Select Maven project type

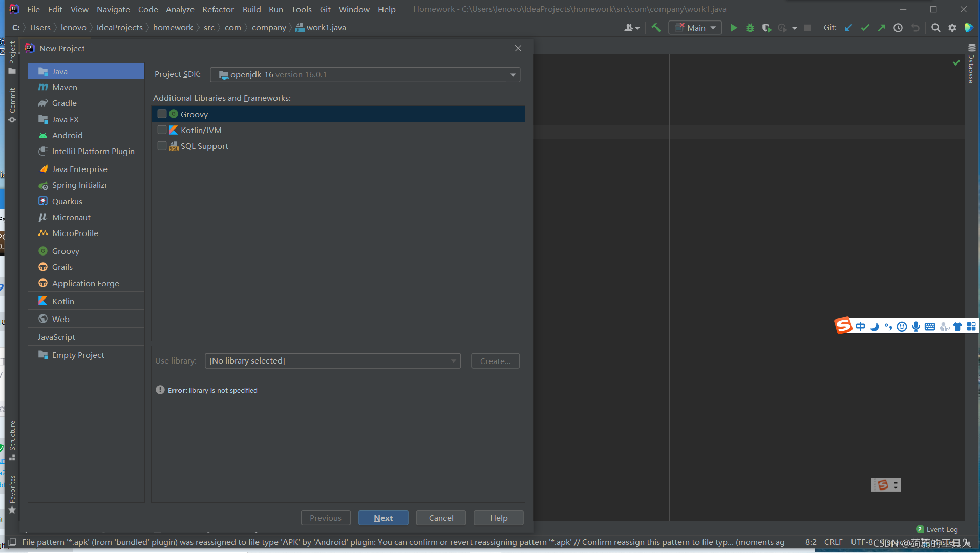[86, 87]
